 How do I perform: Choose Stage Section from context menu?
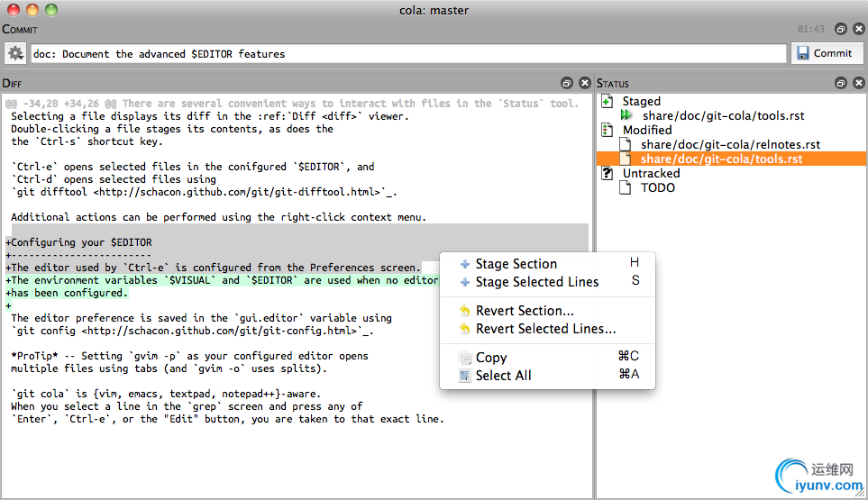(516, 264)
